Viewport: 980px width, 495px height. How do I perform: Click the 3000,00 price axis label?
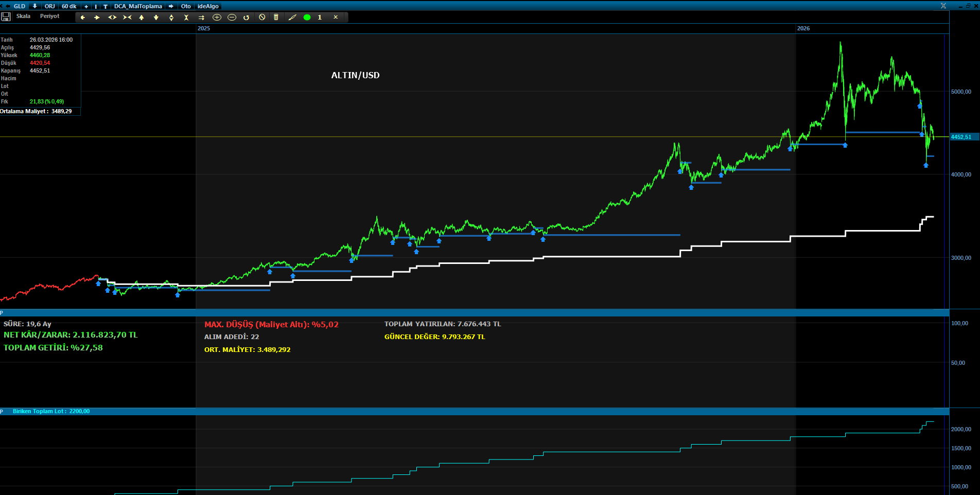point(961,258)
